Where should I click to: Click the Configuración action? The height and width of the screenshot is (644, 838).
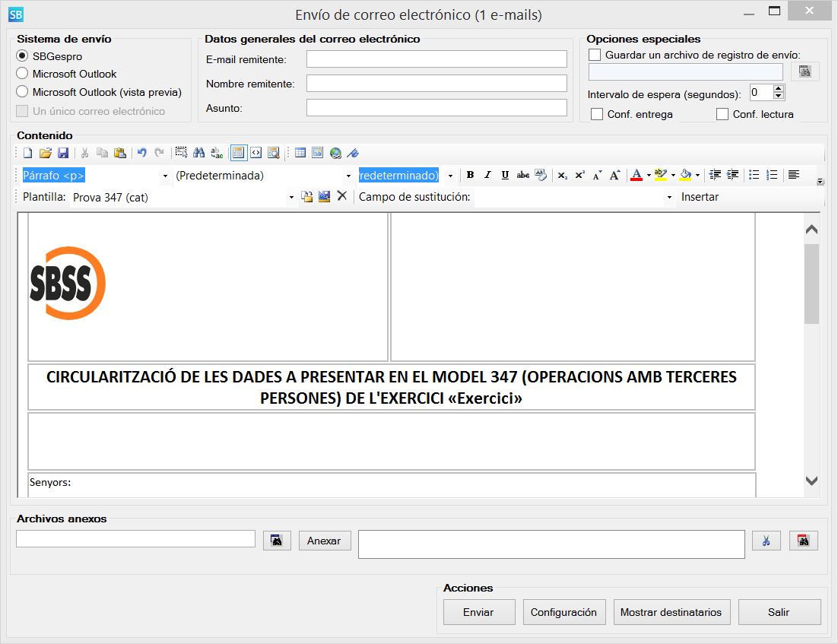563,611
